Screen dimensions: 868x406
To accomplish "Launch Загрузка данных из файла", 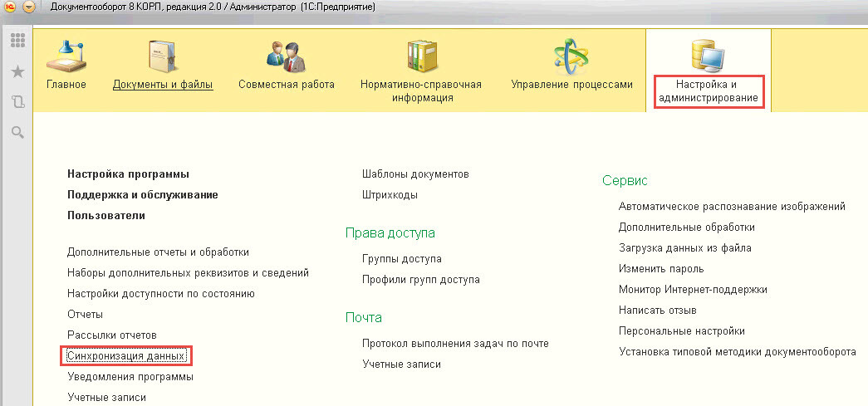I will pyautogui.click(x=685, y=247).
